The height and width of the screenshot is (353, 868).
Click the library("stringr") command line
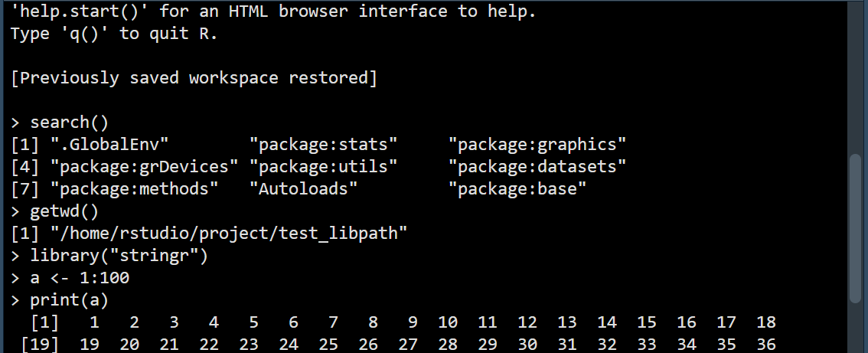tap(119, 255)
